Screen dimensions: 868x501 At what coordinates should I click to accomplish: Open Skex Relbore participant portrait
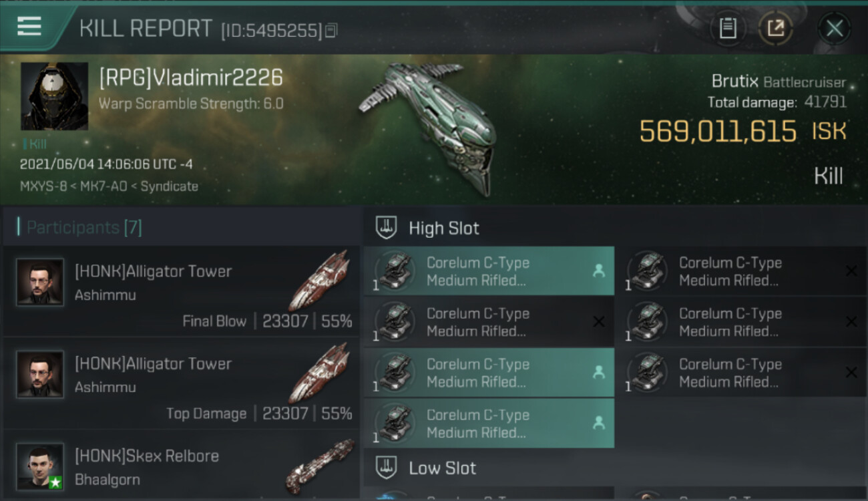[40, 466]
